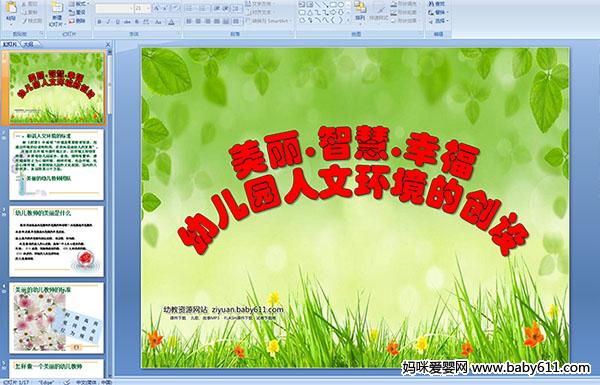Select slide 3 thumbnail in pane
Viewport: 600px width, 385px height.
tap(56, 241)
